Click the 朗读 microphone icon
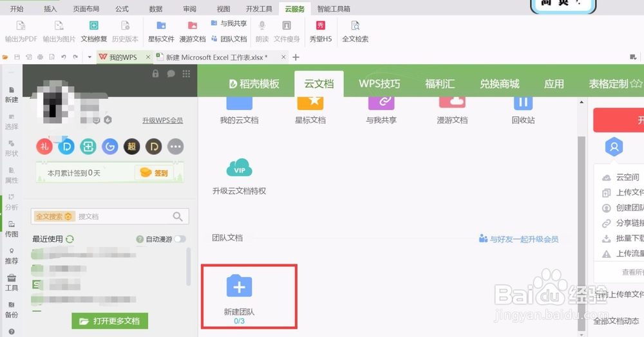The width and height of the screenshot is (644, 337). tap(262, 26)
